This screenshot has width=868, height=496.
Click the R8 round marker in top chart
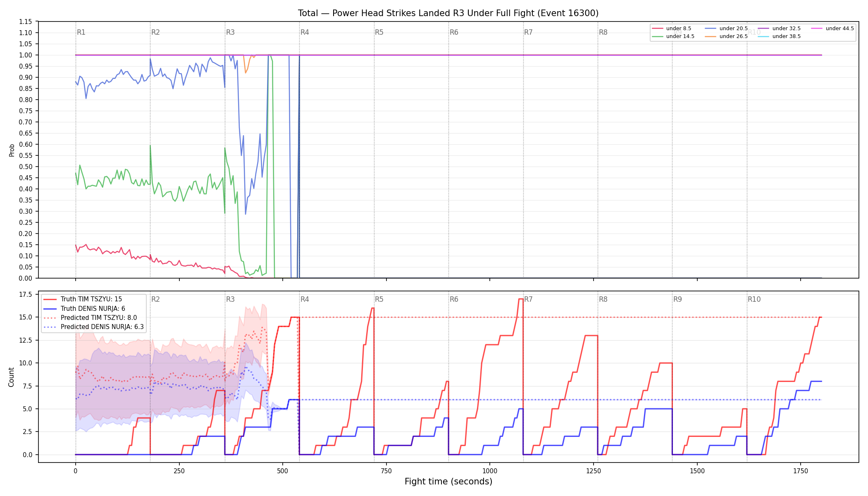point(603,32)
